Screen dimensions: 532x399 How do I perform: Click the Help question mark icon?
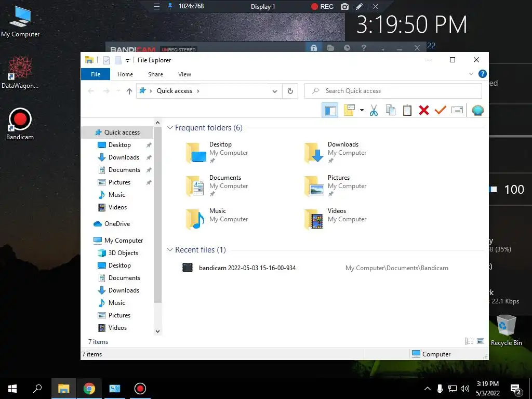[482, 74]
